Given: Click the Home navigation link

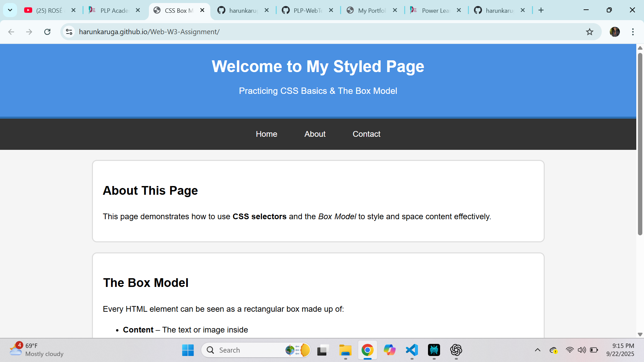Looking at the screenshot, I should pyautogui.click(x=266, y=134).
